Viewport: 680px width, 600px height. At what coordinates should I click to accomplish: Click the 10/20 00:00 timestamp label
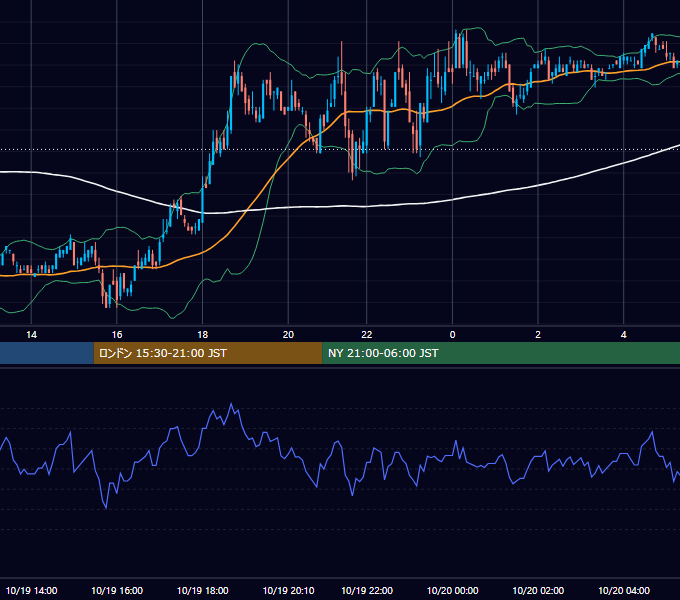[x=452, y=590]
